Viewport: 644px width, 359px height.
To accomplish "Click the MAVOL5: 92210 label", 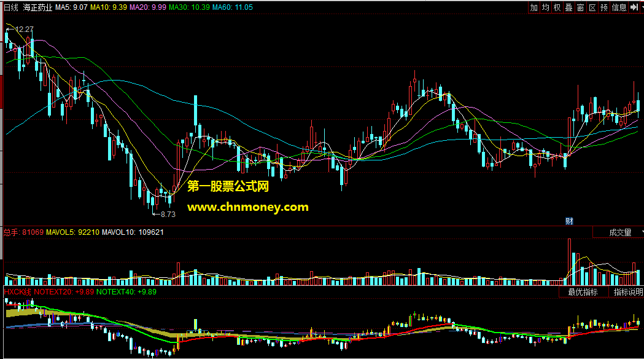I will point(72,232).
